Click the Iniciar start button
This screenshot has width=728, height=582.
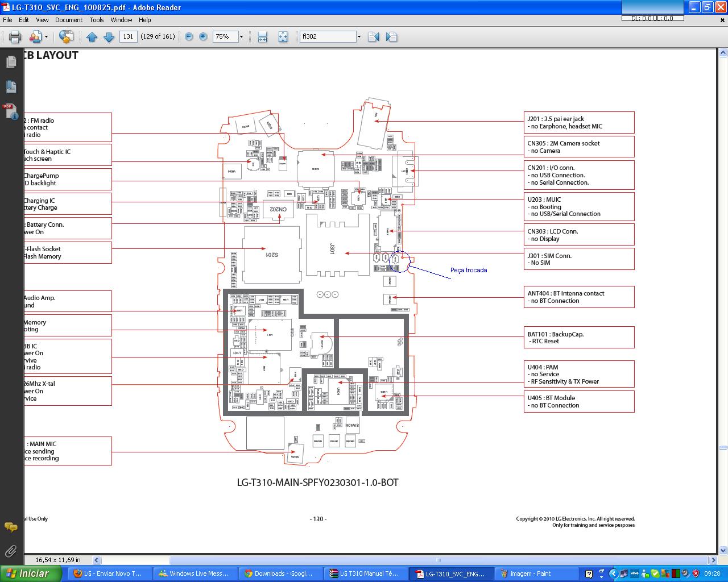31,573
